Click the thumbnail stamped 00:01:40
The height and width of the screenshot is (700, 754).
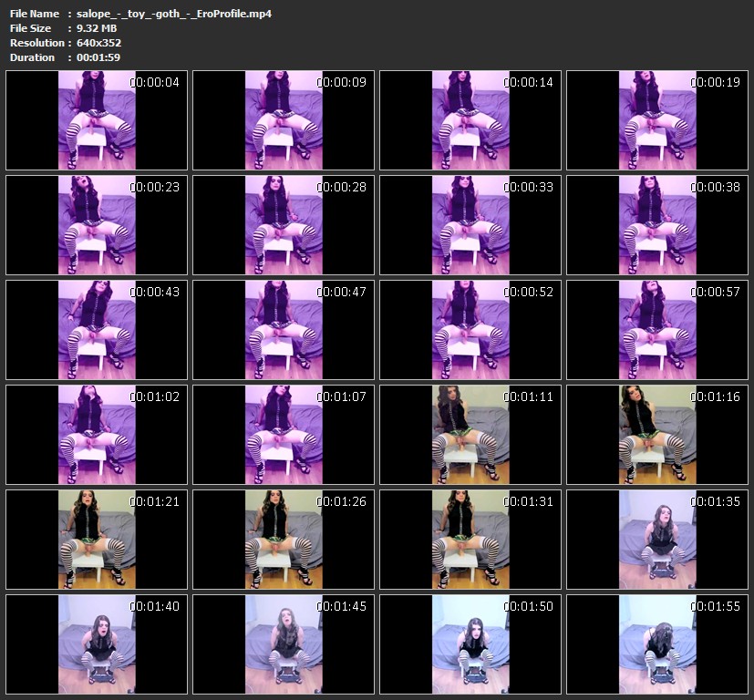coord(97,644)
